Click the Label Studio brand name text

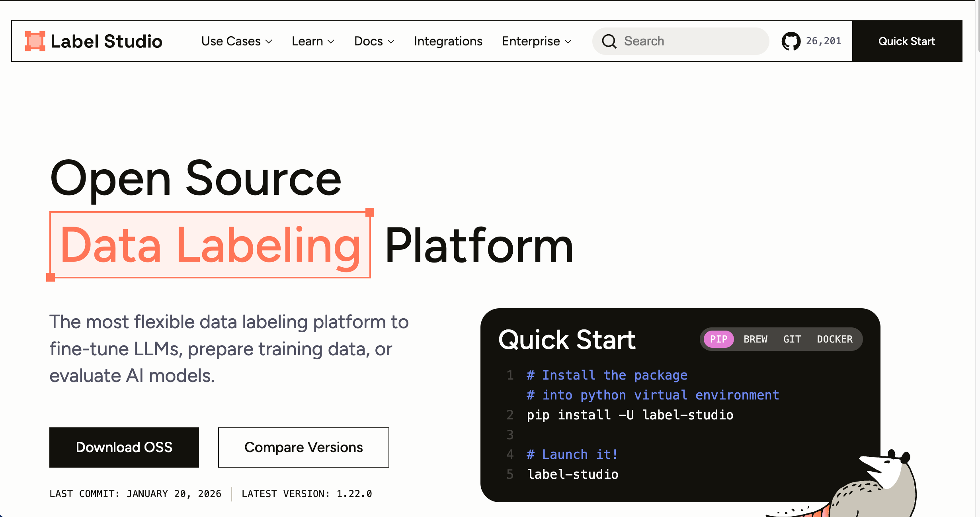pyautogui.click(x=106, y=41)
